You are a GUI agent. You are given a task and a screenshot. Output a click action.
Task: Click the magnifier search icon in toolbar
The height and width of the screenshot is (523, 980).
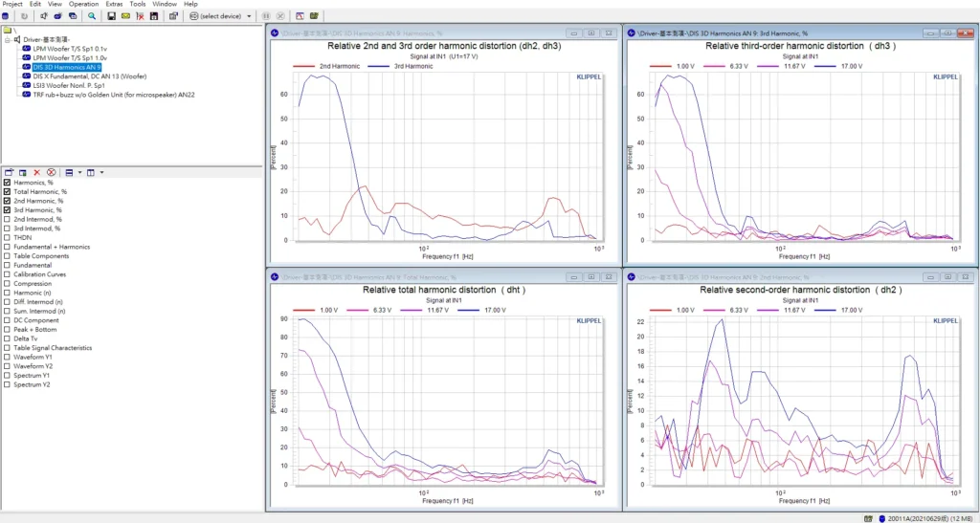[92, 16]
